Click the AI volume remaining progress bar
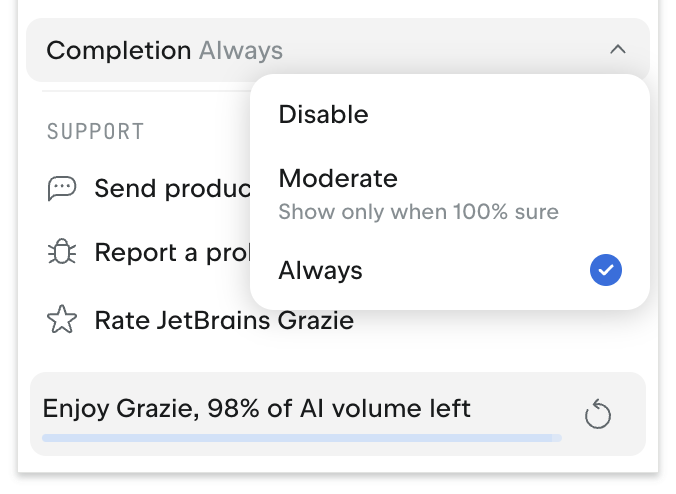676x494 pixels. 300,437
